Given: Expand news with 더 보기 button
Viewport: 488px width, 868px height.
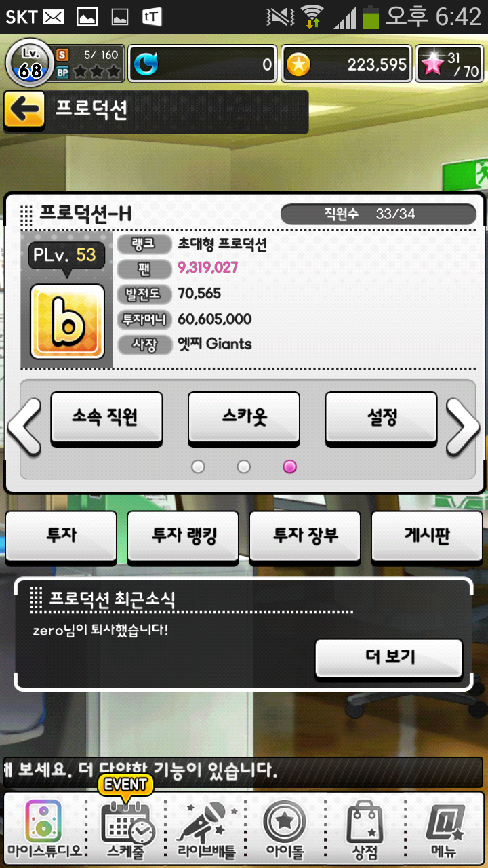Looking at the screenshot, I should (x=389, y=658).
